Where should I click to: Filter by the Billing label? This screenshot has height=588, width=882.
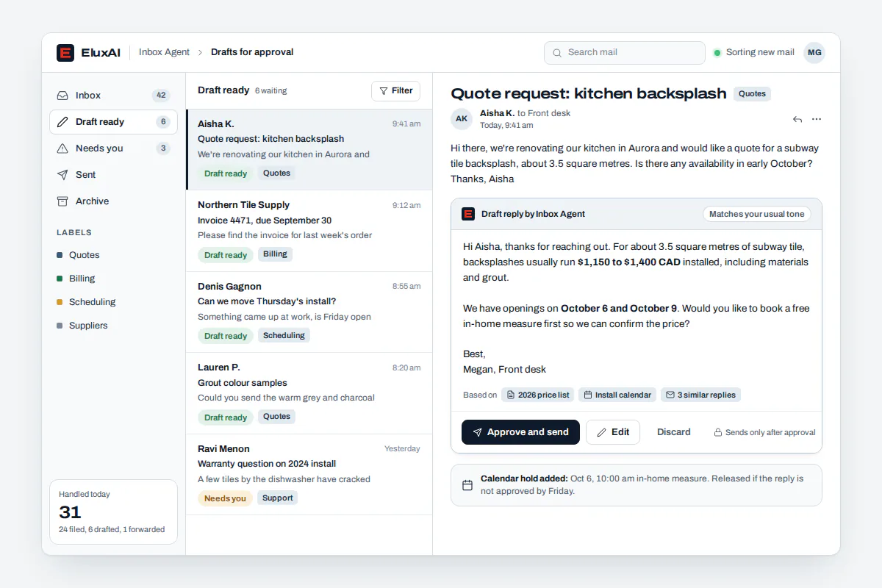[x=82, y=279]
